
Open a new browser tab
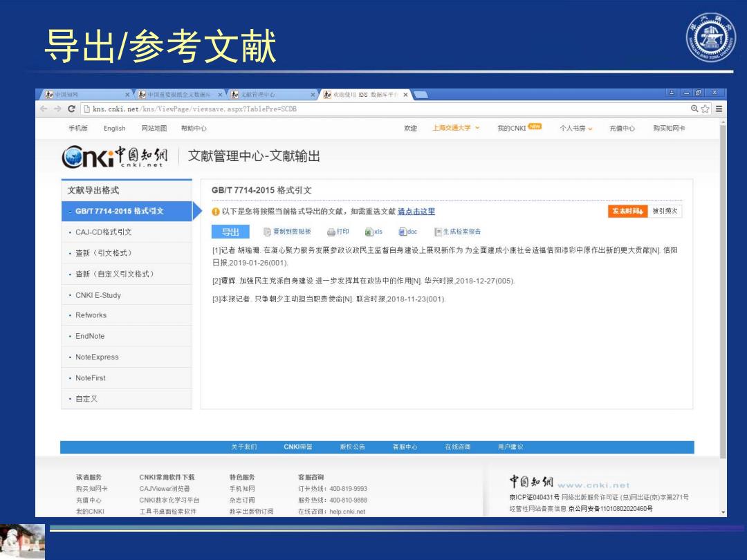click(x=421, y=95)
